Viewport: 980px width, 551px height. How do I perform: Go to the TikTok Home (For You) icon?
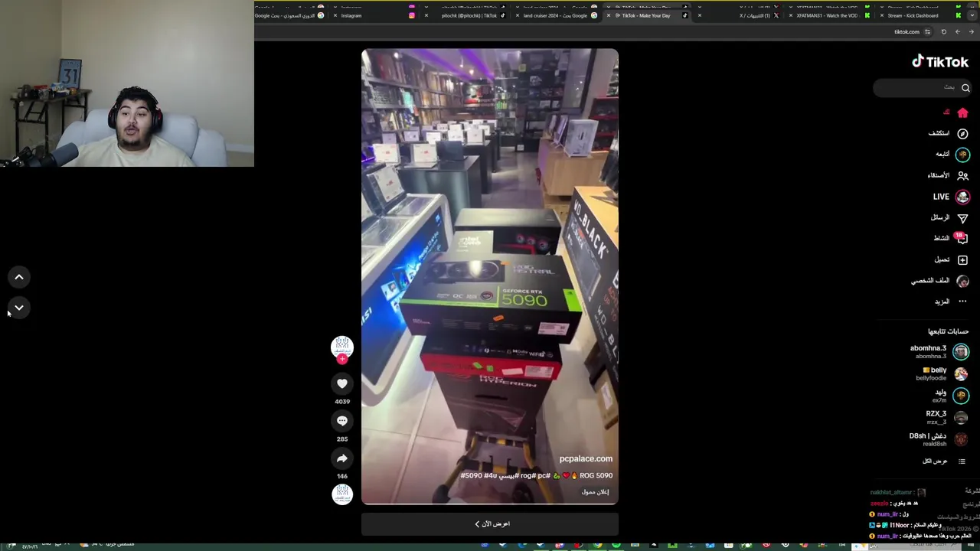click(962, 113)
